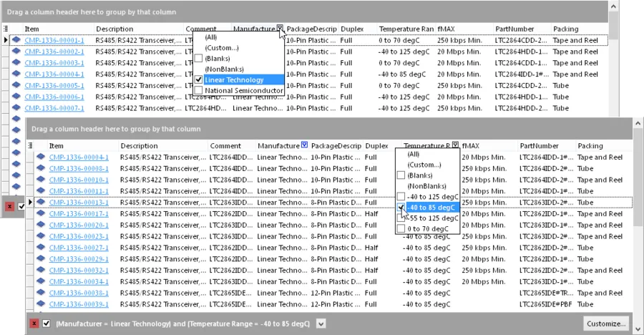Click column chooser icon in back grid header

pyautogui.click(x=6, y=29)
